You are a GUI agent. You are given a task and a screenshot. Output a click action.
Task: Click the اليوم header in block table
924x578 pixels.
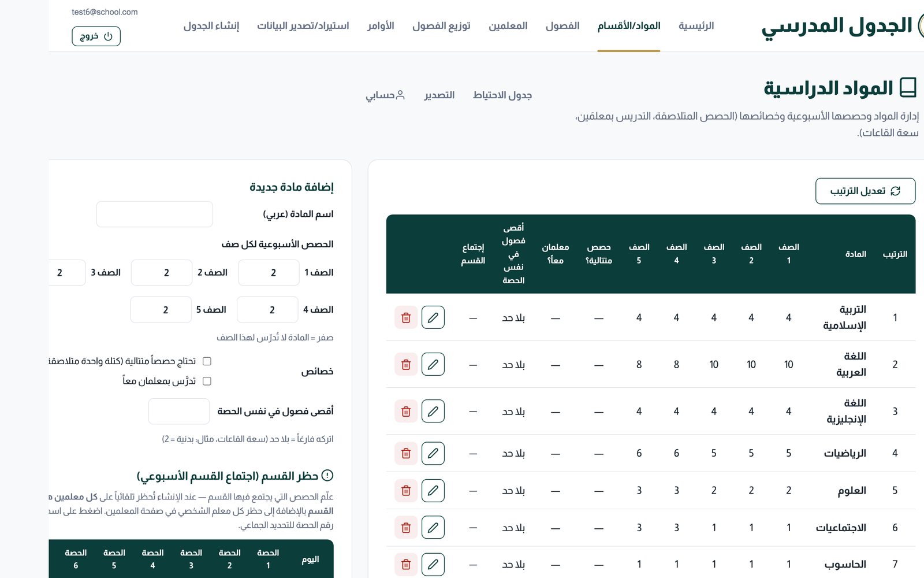(311, 560)
